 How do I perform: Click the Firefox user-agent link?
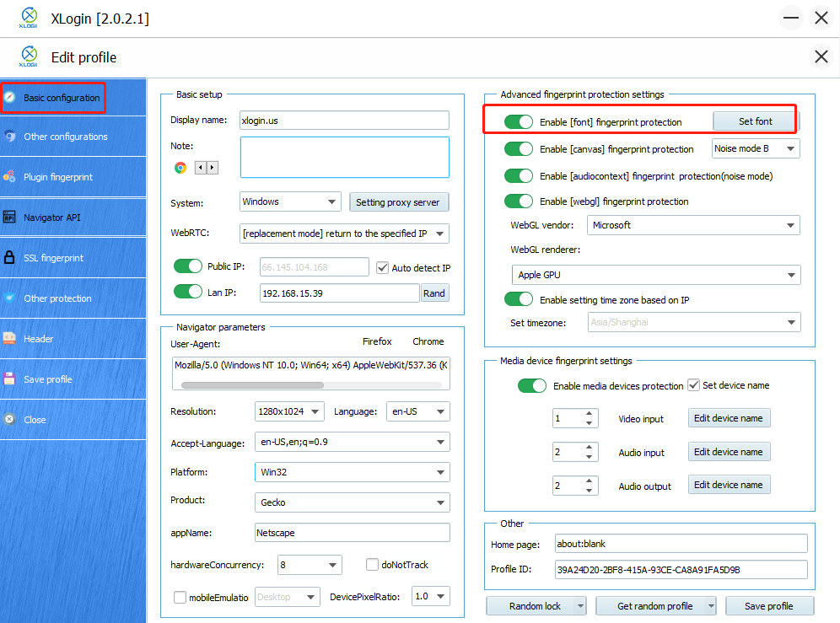377,341
